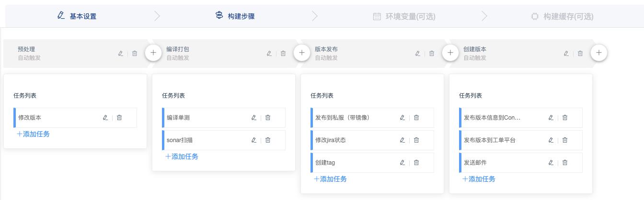Viewport: 644px width, 200px height.
Task: Edit the 修改版本 task
Action: pos(105,118)
